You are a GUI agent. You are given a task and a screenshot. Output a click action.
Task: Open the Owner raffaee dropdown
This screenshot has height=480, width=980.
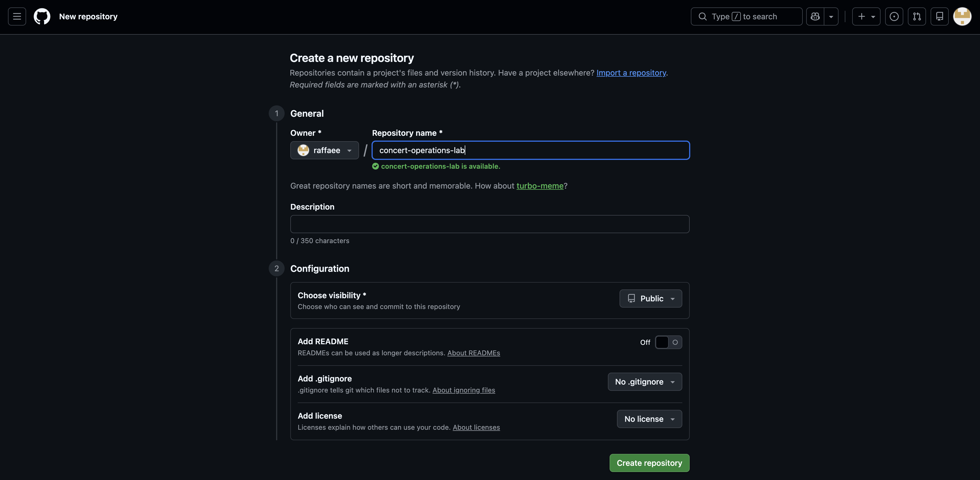coord(324,150)
